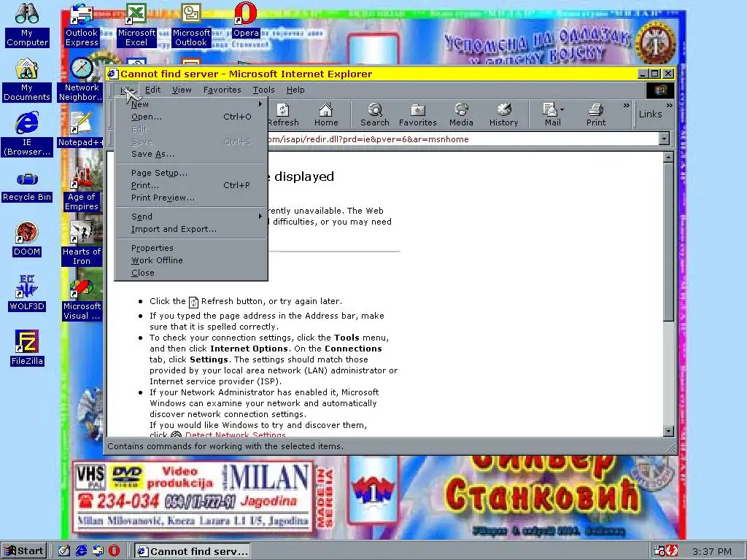Select Recycle Bin desktop icon
The image size is (747, 560).
(27, 187)
